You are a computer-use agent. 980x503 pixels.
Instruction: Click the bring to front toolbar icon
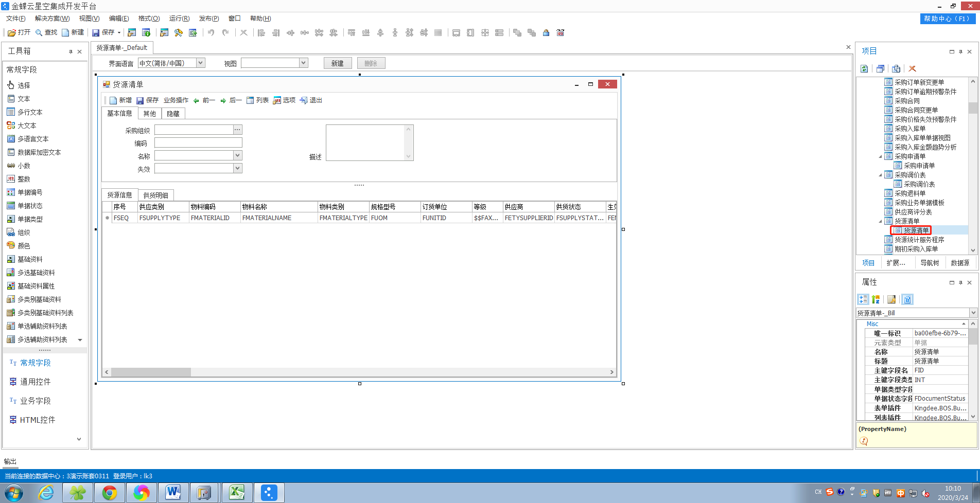[x=517, y=32]
